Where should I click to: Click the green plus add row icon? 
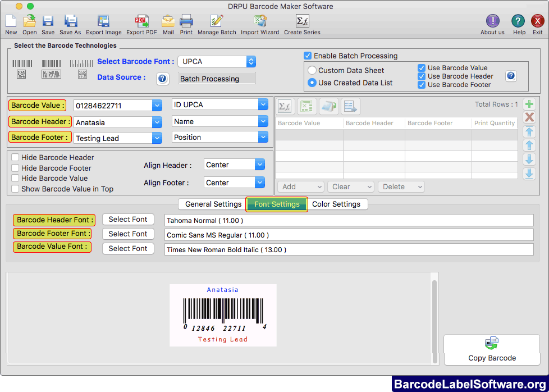click(x=529, y=104)
